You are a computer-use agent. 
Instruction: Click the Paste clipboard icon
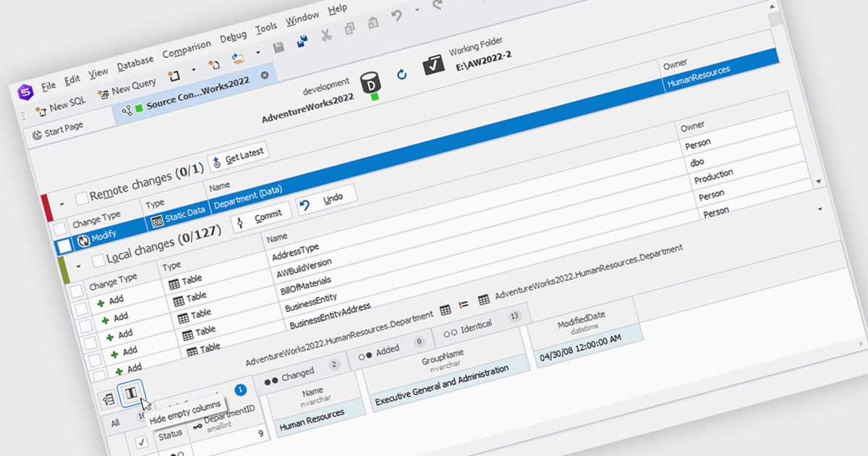pos(372,23)
